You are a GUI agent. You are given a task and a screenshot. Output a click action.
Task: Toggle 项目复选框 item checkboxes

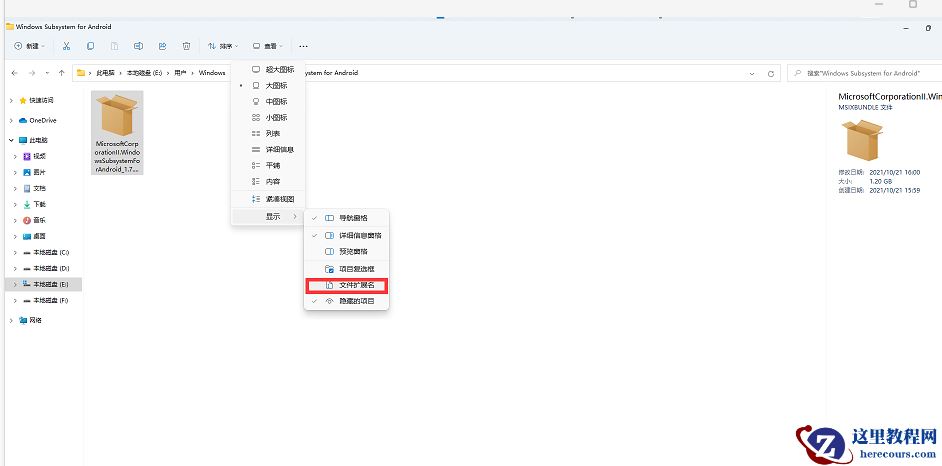[x=347, y=269]
